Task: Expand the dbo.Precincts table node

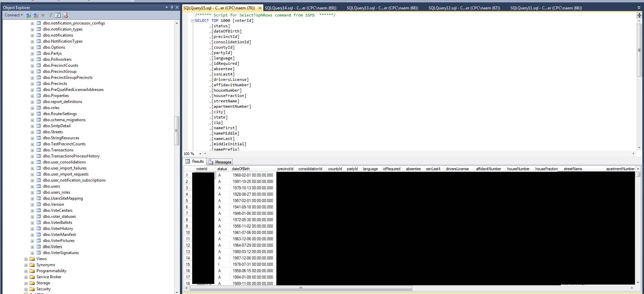Action: click(x=32, y=84)
